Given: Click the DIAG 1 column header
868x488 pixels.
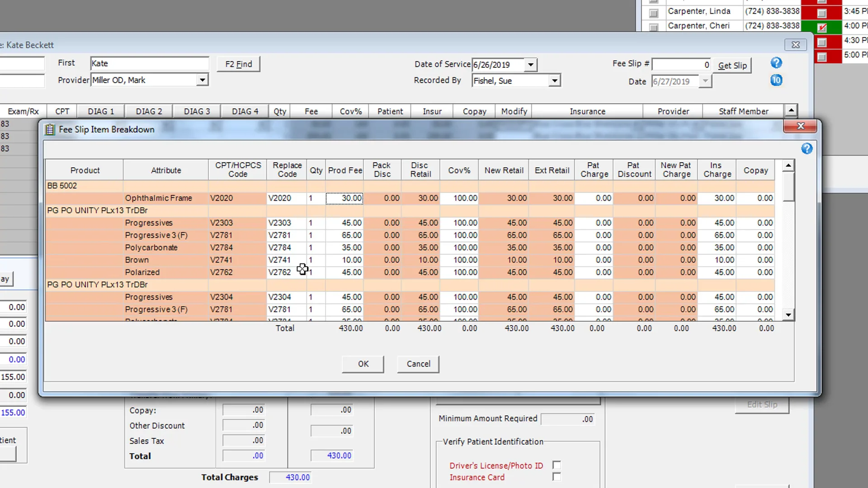Looking at the screenshot, I should pyautogui.click(x=101, y=111).
